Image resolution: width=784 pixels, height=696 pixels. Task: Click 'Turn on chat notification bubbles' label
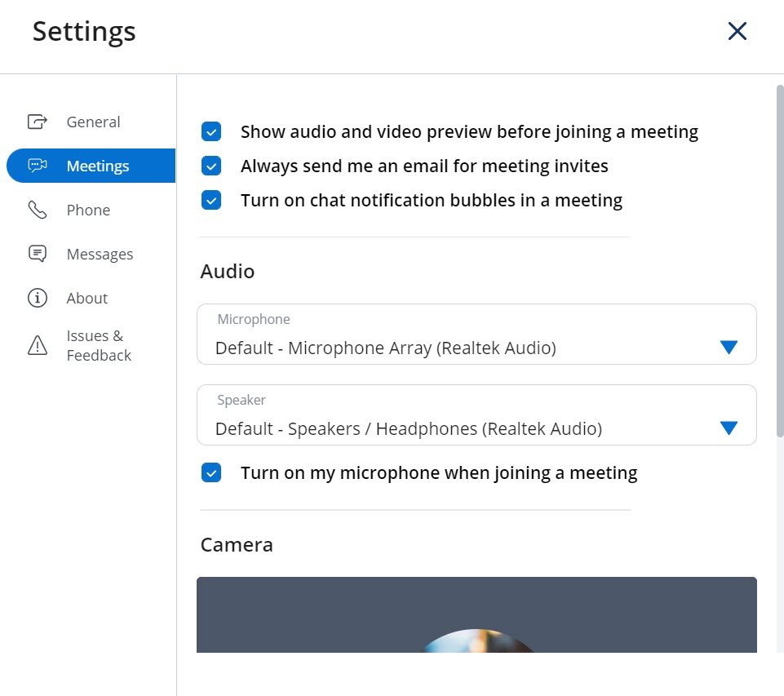click(431, 201)
